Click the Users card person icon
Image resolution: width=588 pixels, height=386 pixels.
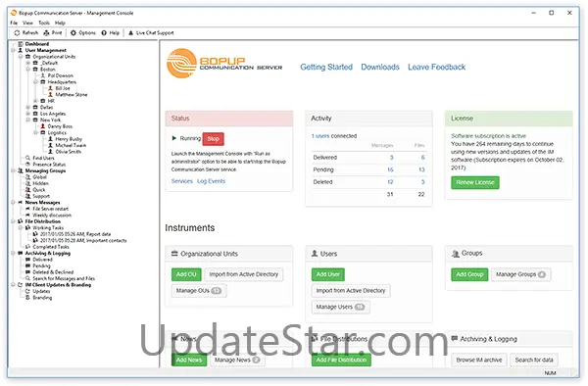315,254
